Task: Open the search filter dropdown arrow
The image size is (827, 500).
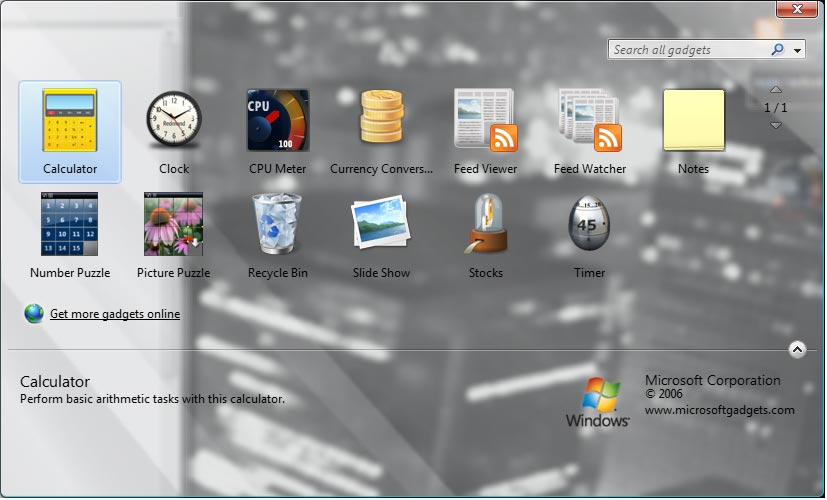Action: click(797, 51)
